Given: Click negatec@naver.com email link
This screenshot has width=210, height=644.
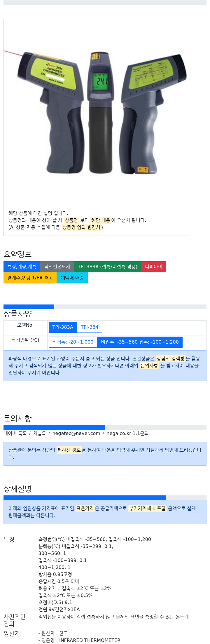Looking at the screenshot, I should point(76,433).
